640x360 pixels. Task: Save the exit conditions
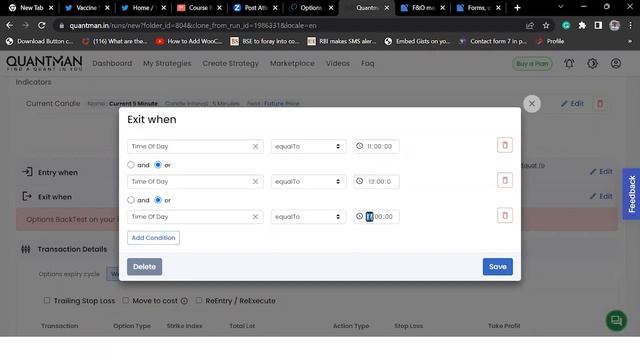point(498,267)
